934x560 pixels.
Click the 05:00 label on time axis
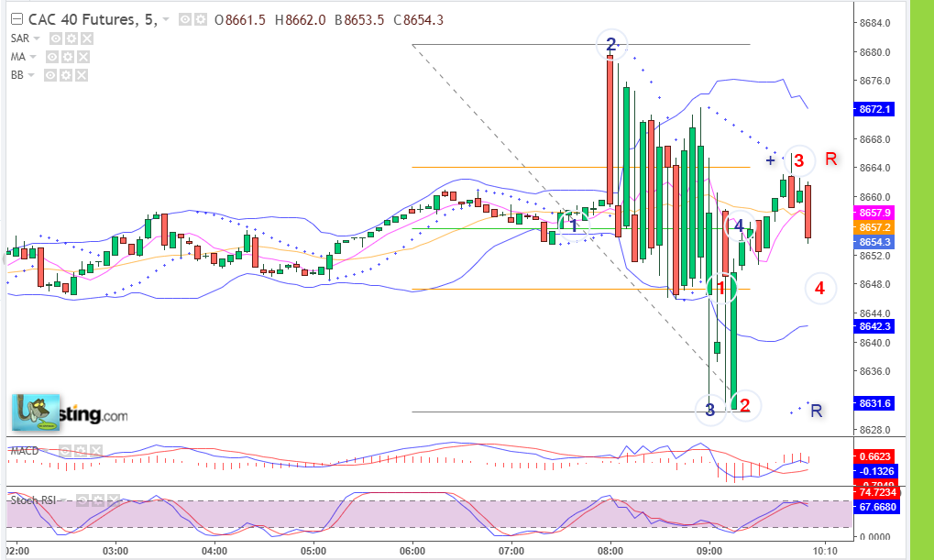coord(313,551)
